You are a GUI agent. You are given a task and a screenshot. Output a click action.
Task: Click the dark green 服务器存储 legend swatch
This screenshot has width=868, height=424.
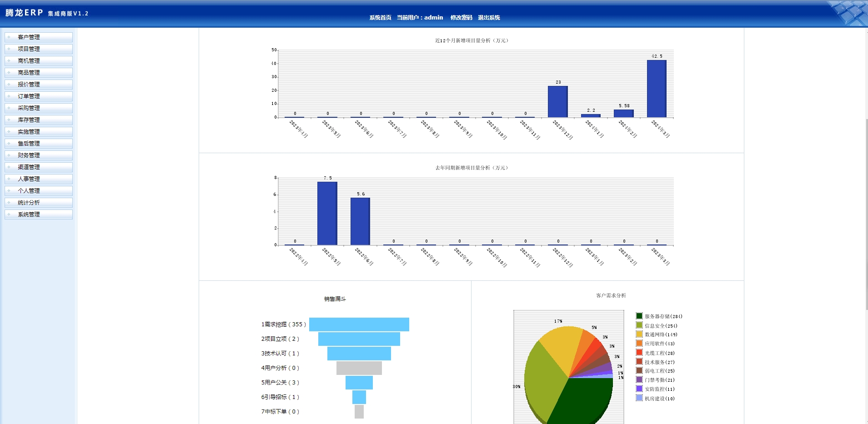pyautogui.click(x=639, y=316)
